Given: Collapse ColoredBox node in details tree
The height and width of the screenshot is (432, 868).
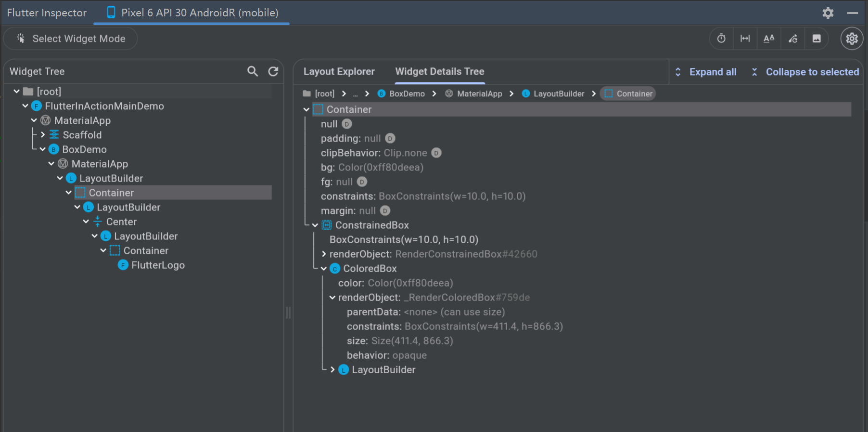Looking at the screenshot, I should pos(324,268).
